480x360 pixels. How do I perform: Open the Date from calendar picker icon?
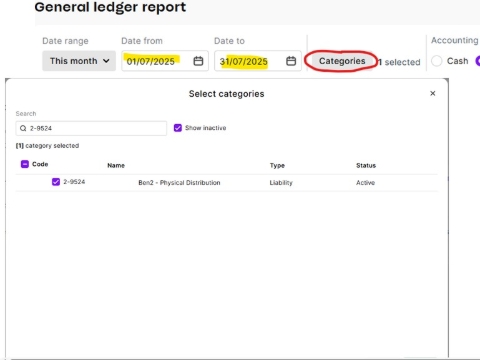click(x=198, y=61)
